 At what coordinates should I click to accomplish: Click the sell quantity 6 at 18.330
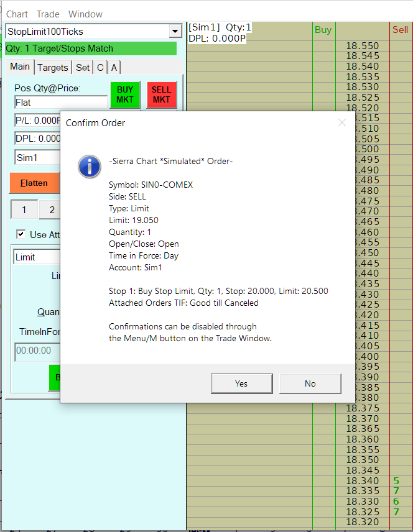pyautogui.click(x=396, y=502)
